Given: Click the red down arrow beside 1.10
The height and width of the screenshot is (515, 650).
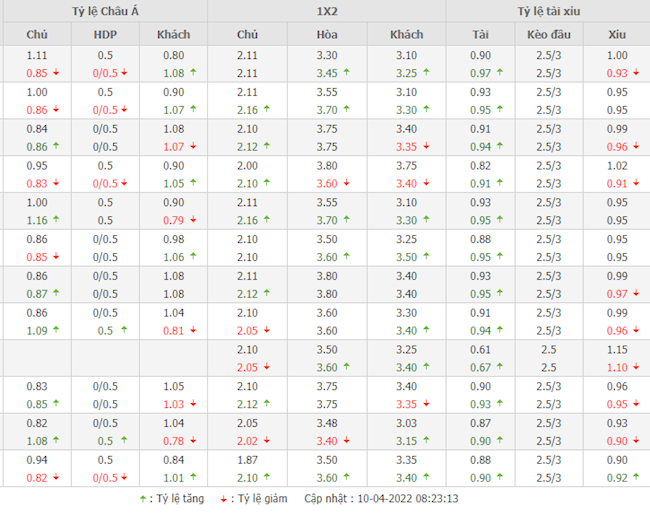Looking at the screenshot, I should click(x=636, y=367).
